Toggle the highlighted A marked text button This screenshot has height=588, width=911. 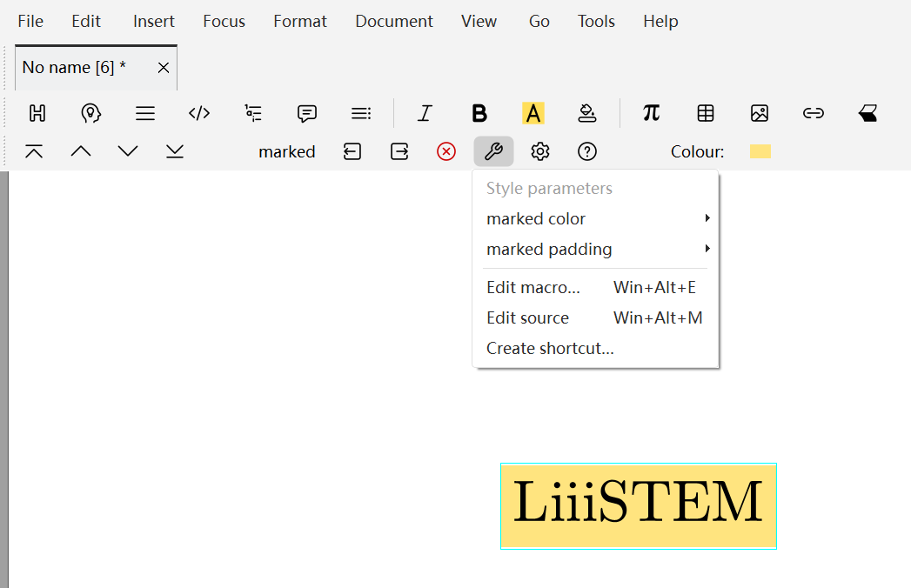pyautogui.click(x=533, y=113)
